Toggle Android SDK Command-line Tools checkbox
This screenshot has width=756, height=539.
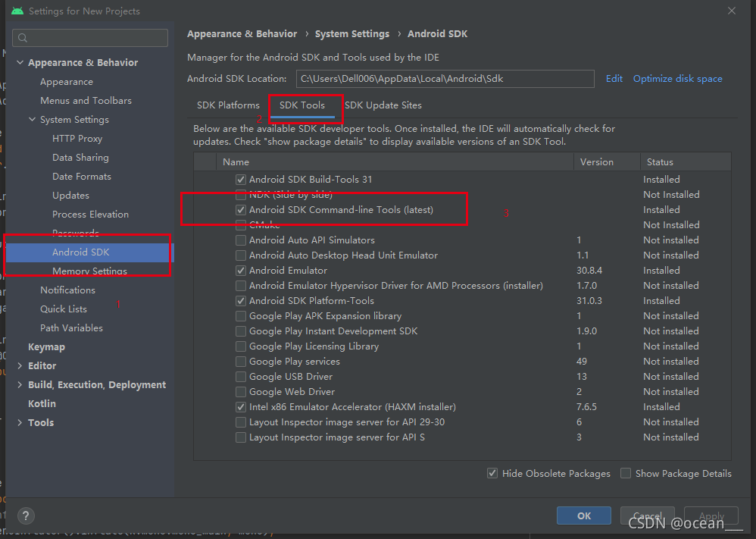241,210
